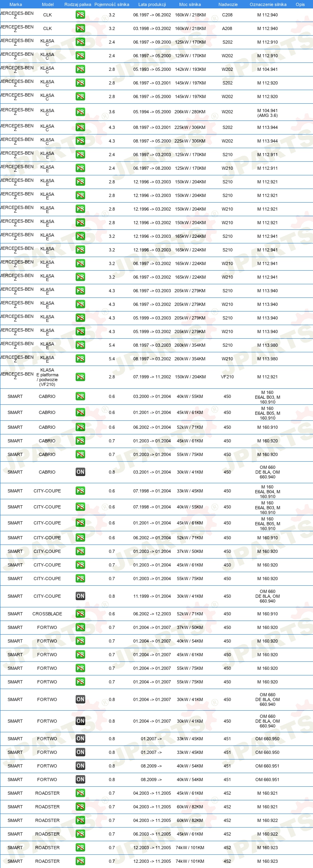Click the Lata produkcji column header

pos(152,4)
